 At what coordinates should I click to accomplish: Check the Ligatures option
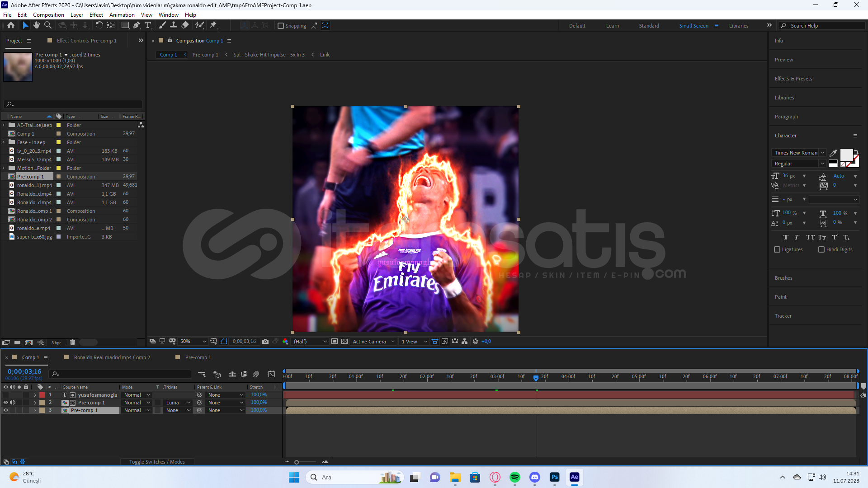pos(777,249)
